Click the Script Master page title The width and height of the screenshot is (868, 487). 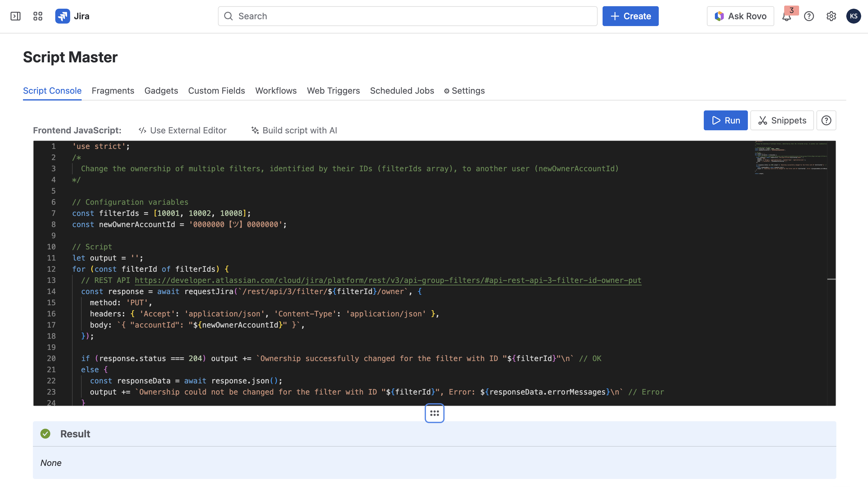tap(70, 57)
